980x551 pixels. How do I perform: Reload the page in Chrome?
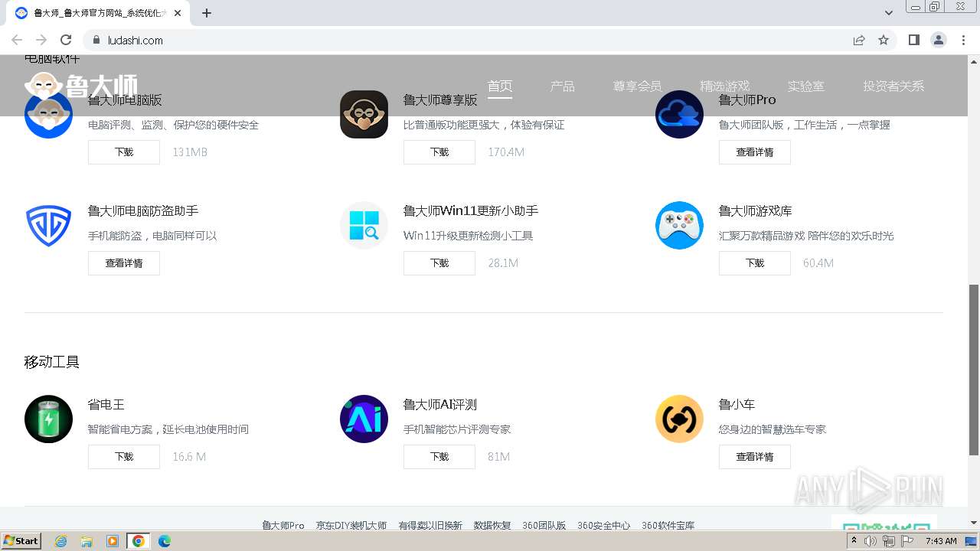(x=66, y=40)
